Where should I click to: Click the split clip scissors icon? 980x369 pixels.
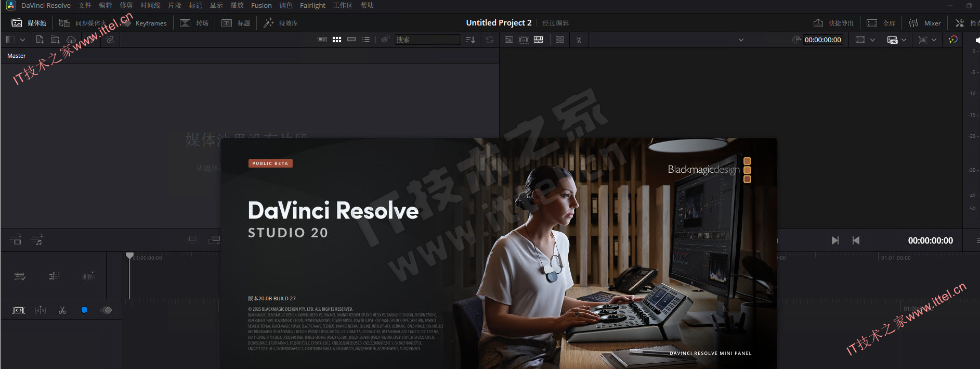tap(62, 310)
